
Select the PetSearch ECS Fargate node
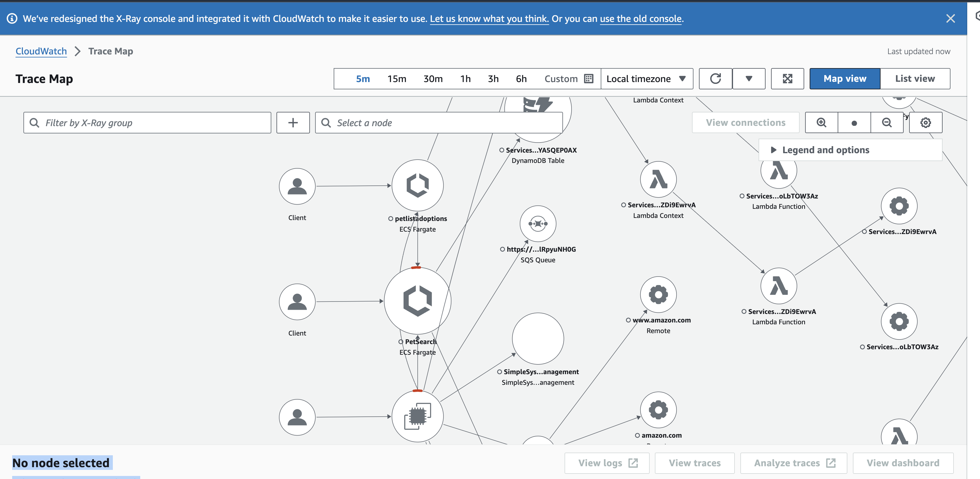click(417, 301)
